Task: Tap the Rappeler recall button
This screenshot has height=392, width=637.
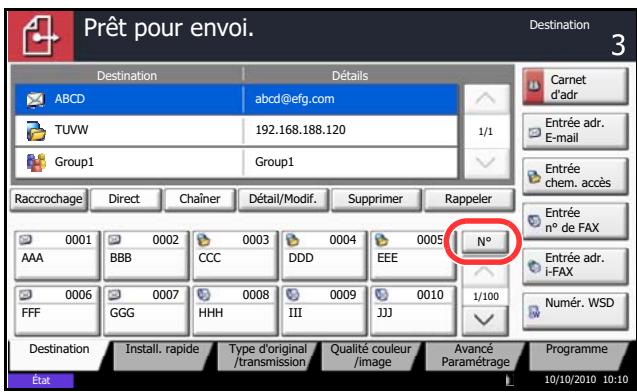Action: coord(469,199)
